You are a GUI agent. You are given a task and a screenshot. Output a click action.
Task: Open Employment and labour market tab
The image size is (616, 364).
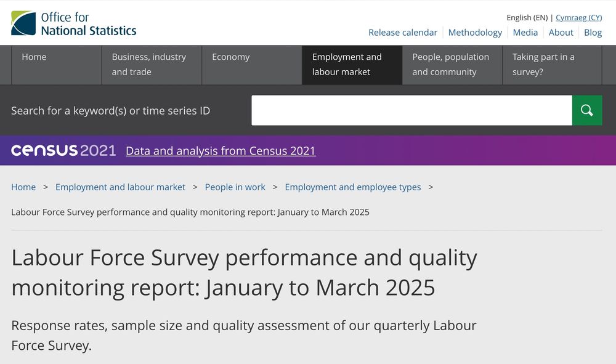[x=352, y=65]
